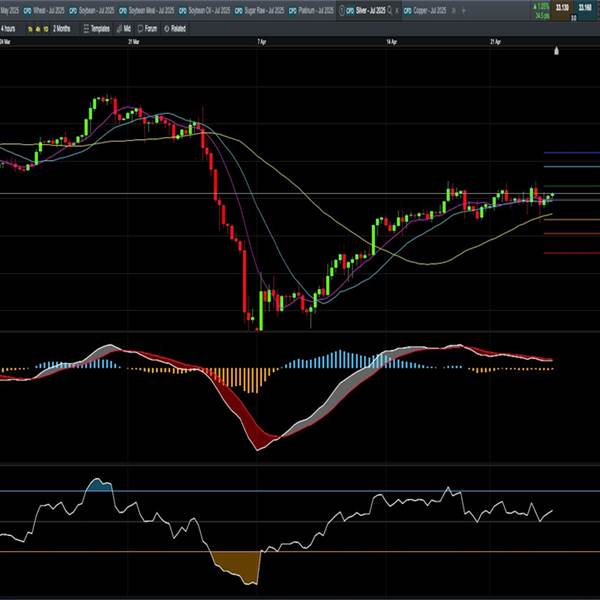This screenshot has height=600, width=600.
Task: Click the teal buy price button 33.160
Action: click(x=586, y=10)
